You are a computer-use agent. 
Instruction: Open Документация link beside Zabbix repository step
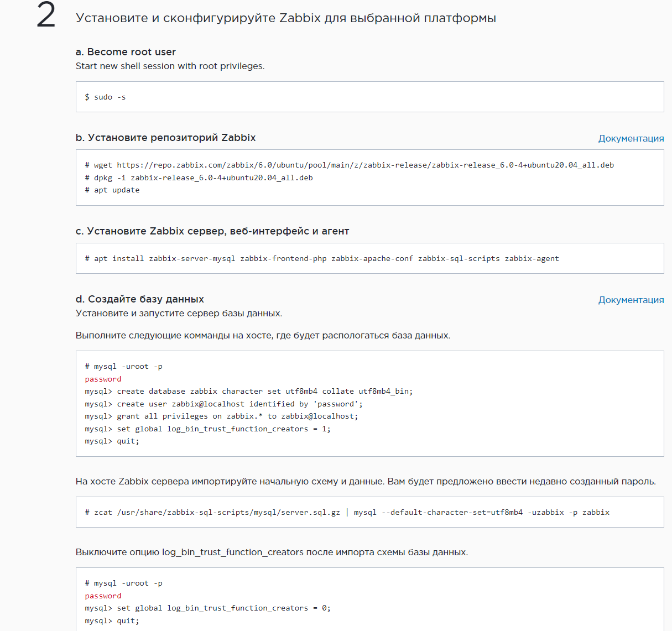[x=631, y=138]
